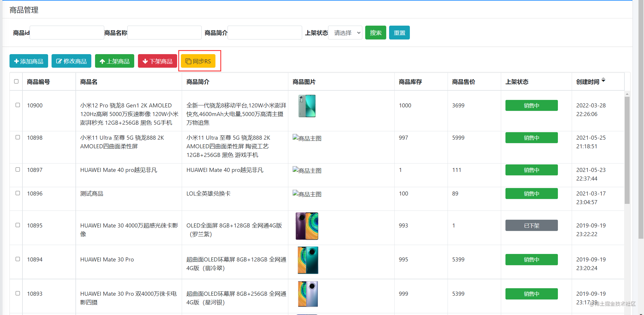Click the 修改商品 edit pencil icon button
This screenshot has height=315, width=644.
[71, 61]
